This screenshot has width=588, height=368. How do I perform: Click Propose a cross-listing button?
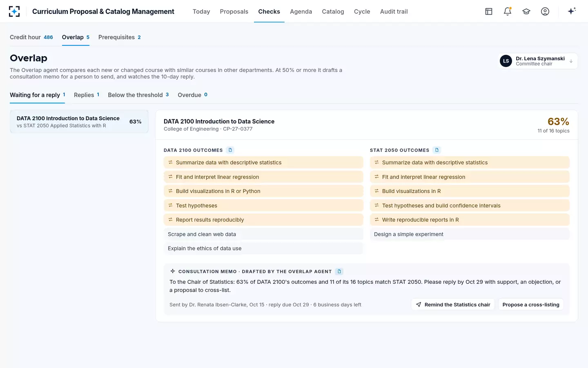point(531,305)
